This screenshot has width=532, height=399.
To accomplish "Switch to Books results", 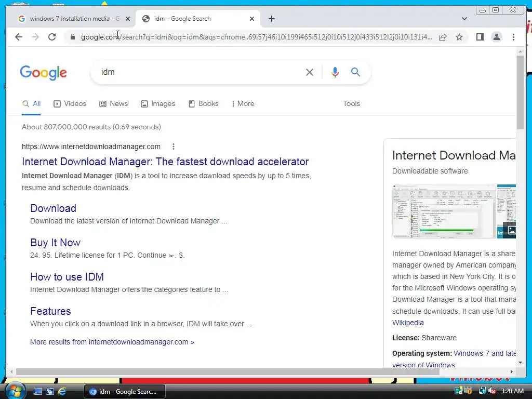I will point(204,104).
